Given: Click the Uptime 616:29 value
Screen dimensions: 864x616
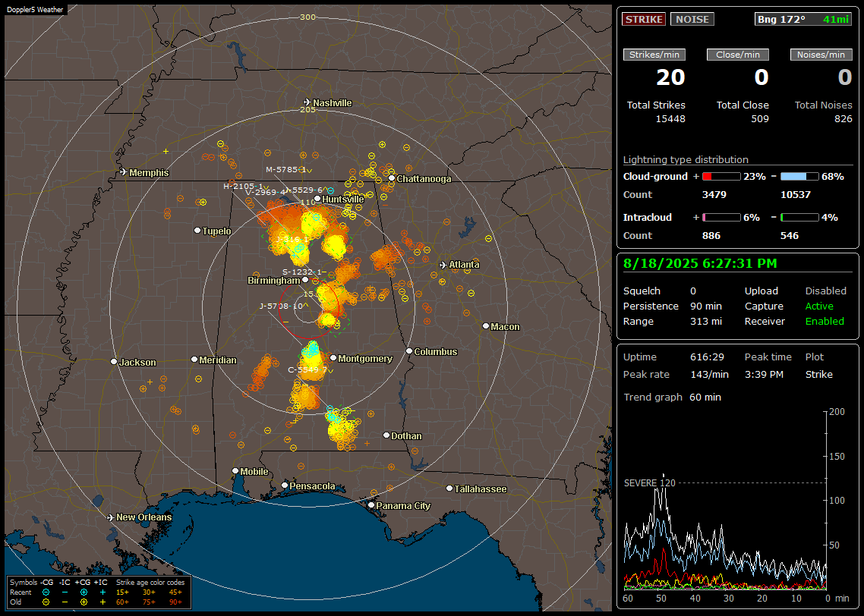Looking at the screenshot, I should [707, 357].
